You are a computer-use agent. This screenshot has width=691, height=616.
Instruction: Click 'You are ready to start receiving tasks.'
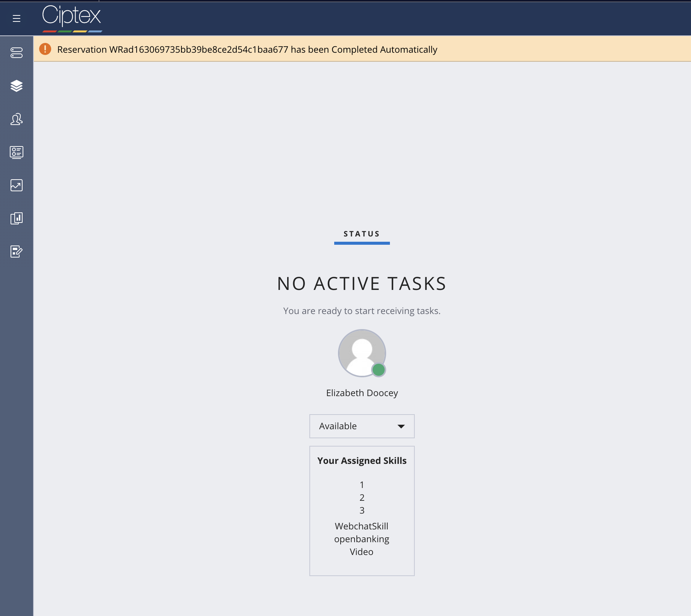[362, 311]
